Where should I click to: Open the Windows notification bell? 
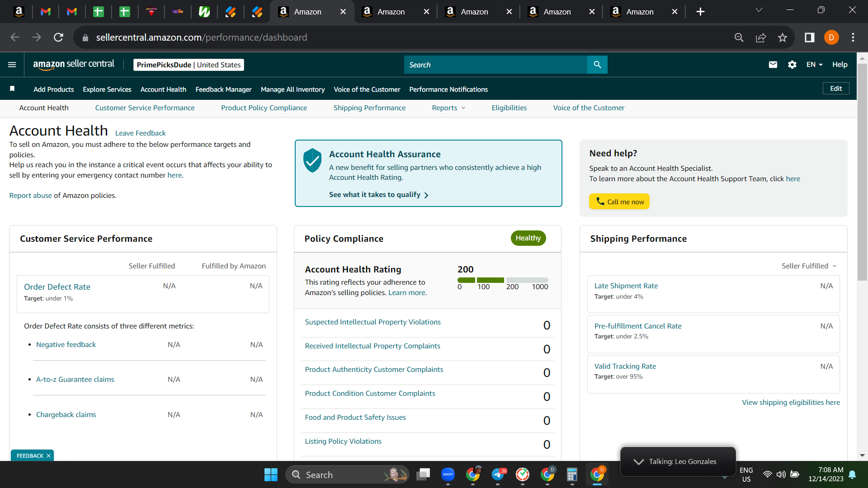(x=853, y=474)
